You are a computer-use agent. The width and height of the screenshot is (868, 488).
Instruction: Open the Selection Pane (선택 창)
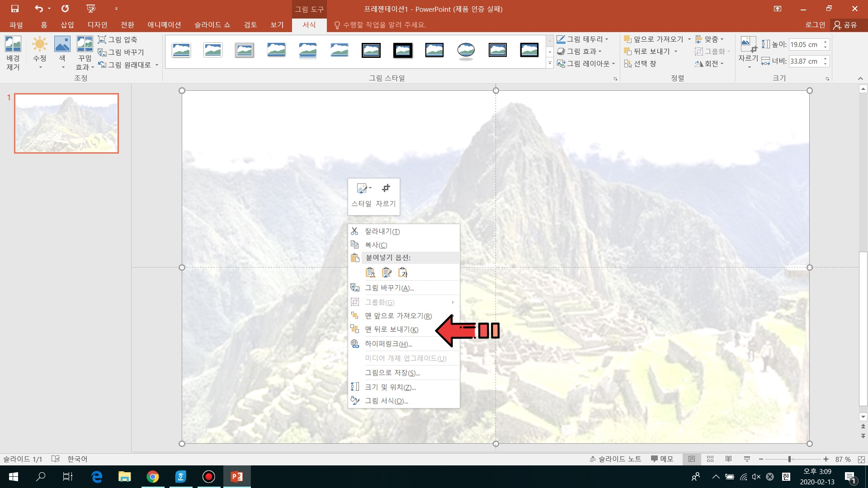(640, 64)
